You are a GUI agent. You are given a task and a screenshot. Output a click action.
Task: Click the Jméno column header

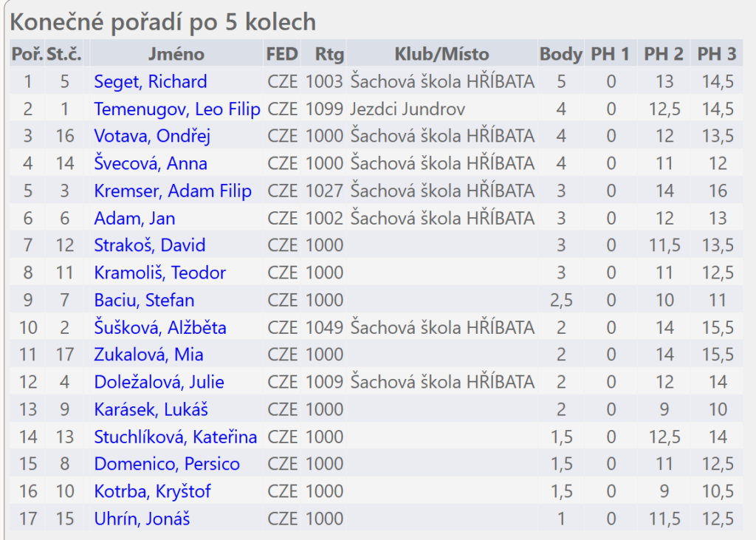pyautogui.click(x=176, y=54)
